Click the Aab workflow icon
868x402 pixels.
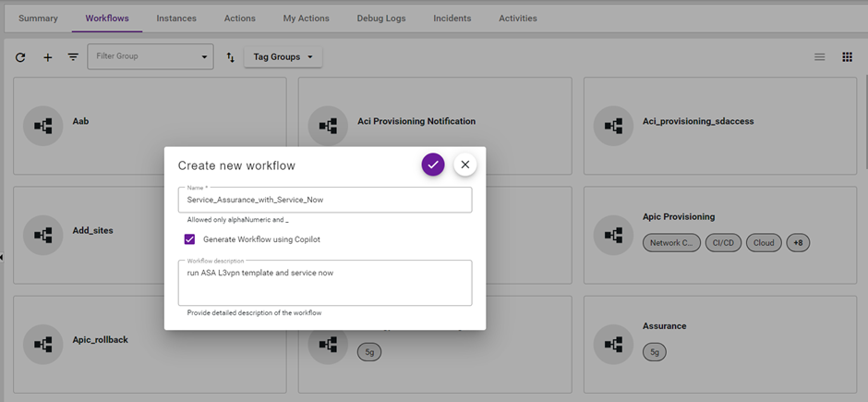point(43,126)
